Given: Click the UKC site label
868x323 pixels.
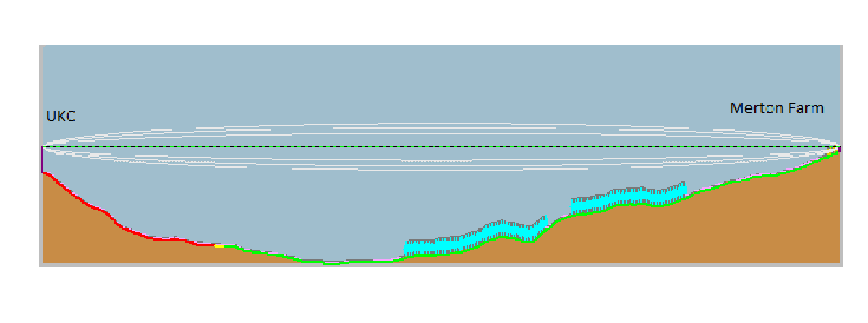Looking at the screenshot, I should pyautogui.click(x=61, y=115).
